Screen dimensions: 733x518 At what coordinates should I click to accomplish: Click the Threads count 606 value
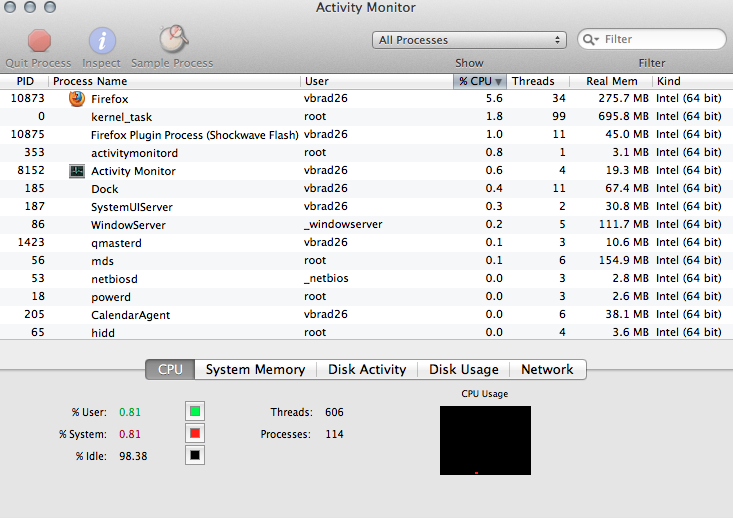[x=334, y=412]
